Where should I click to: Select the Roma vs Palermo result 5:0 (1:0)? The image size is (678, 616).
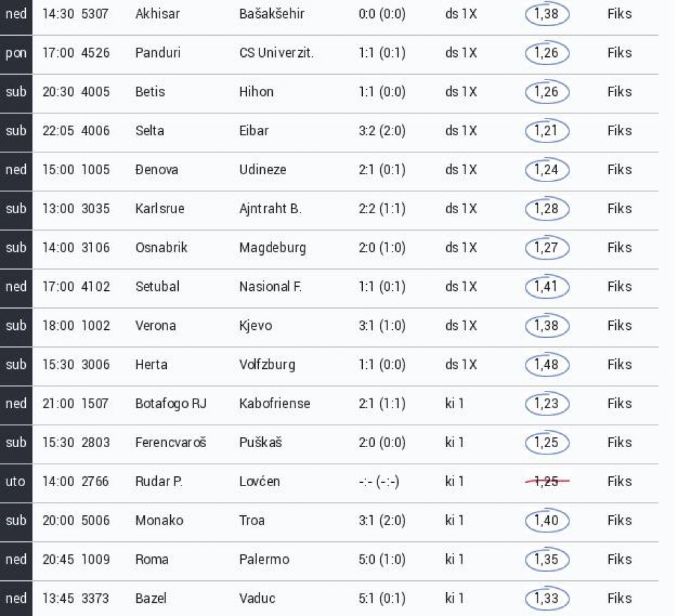point(382,559)
